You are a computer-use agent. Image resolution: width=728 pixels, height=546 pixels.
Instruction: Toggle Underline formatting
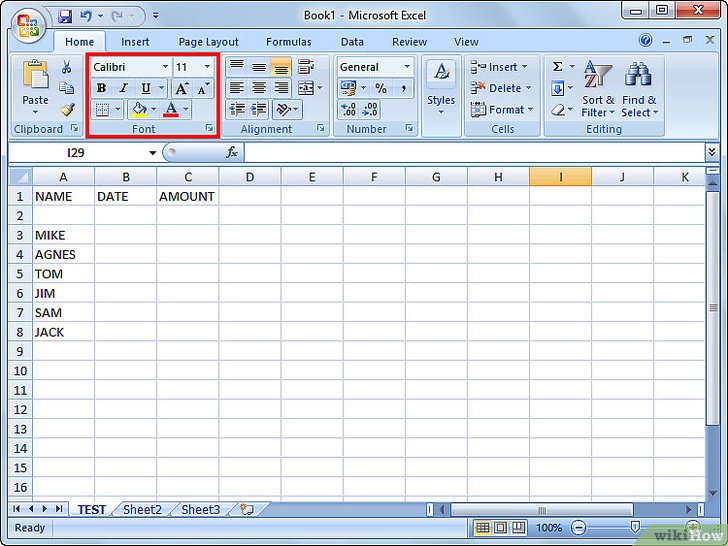[x=145, y=88]
